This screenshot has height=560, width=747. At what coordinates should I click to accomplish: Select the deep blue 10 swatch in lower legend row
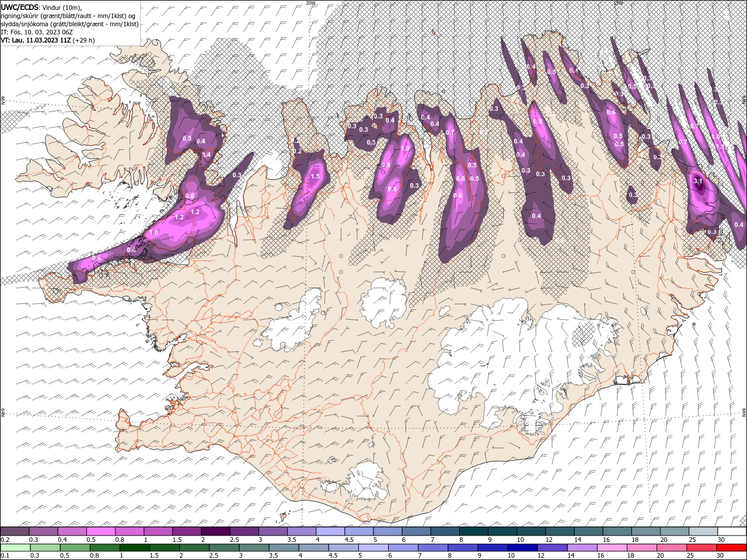click(522, 548)
